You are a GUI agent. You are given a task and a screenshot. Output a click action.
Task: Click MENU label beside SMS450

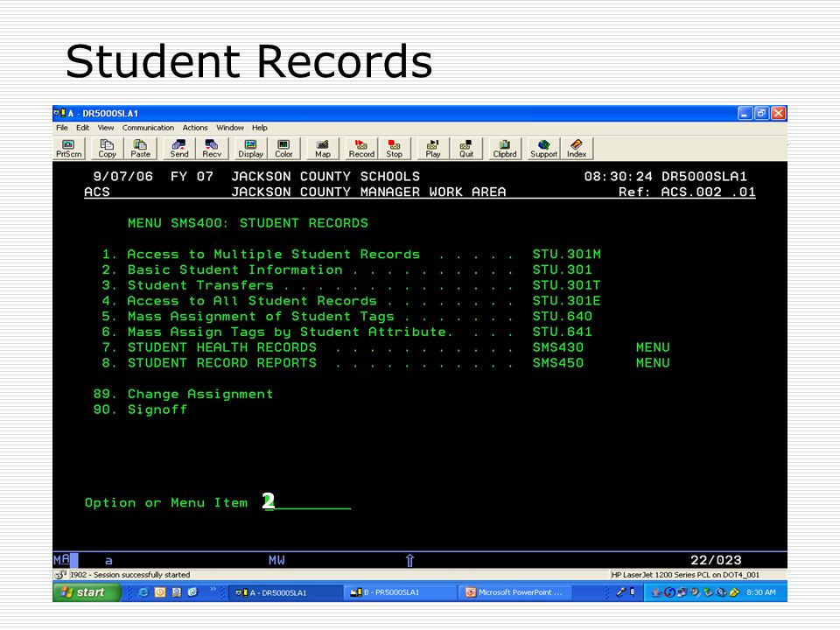tap(653, 362)
